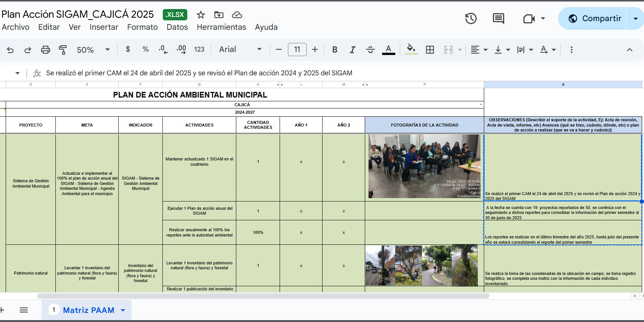Click the Print icon

pyautogui.click(x=45, y=50)
